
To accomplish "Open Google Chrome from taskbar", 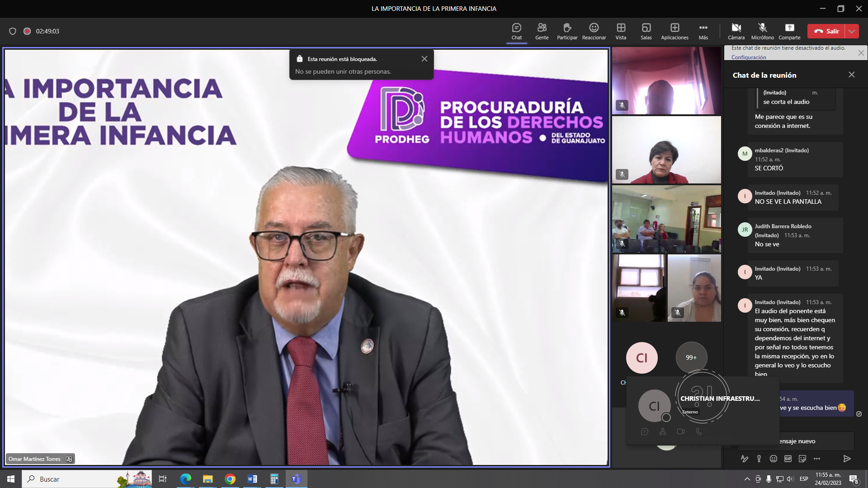I will tap(230, 479).
